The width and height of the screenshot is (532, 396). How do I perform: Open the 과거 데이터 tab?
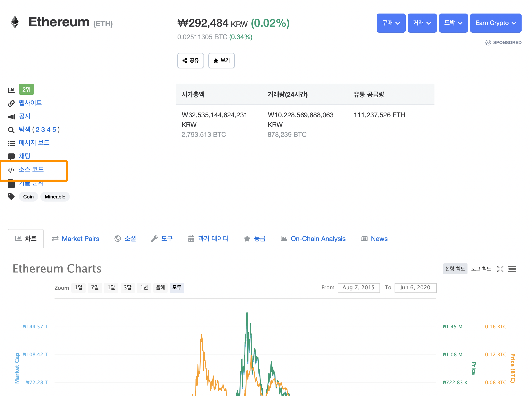208,239
